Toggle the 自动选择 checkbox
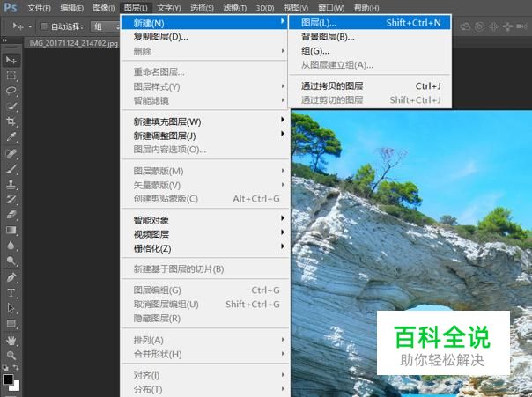This screenshot has height=397, width=532. click(44, 26)
